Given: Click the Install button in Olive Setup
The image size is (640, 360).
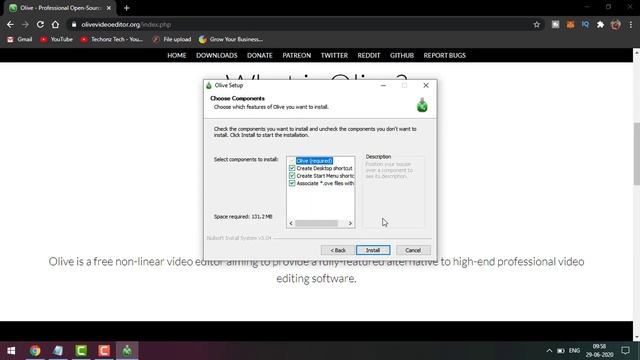Looking at the screenshot, I should pos(373,250).
